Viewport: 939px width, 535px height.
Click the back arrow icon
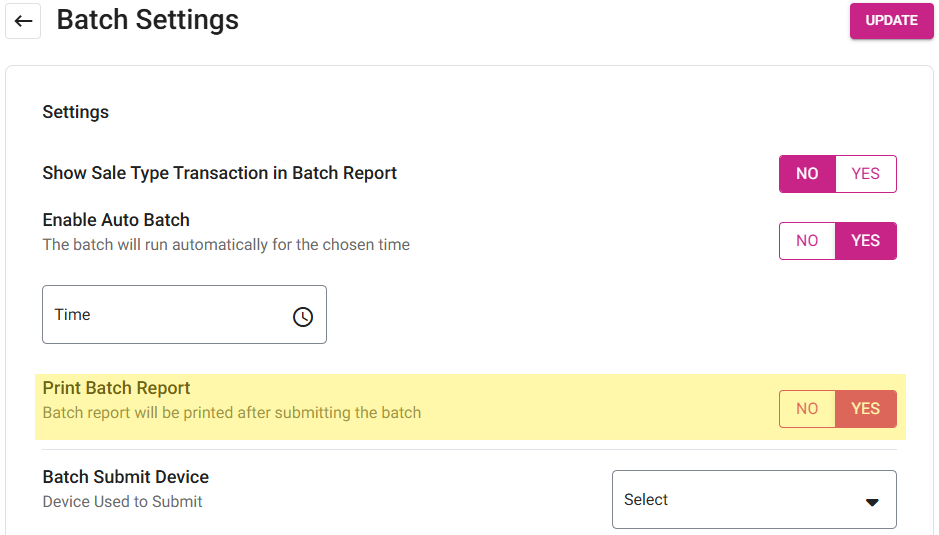(23, 21)
